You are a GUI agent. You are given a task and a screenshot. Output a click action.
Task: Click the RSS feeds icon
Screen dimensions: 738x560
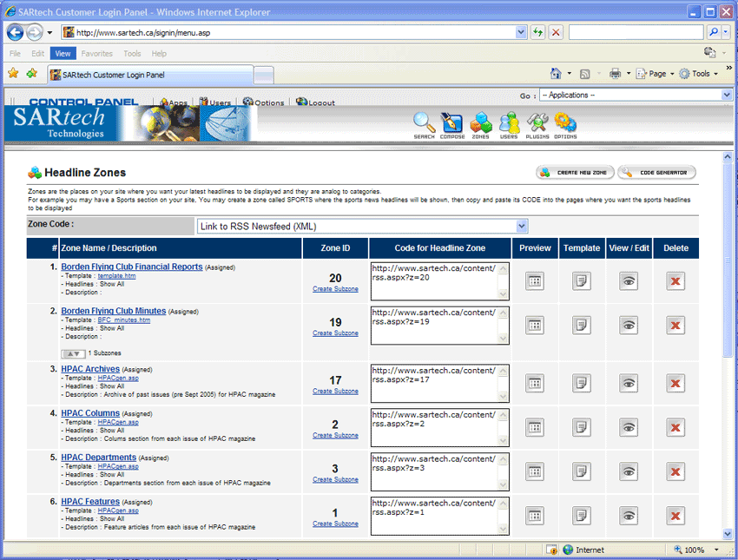[584, 74]
